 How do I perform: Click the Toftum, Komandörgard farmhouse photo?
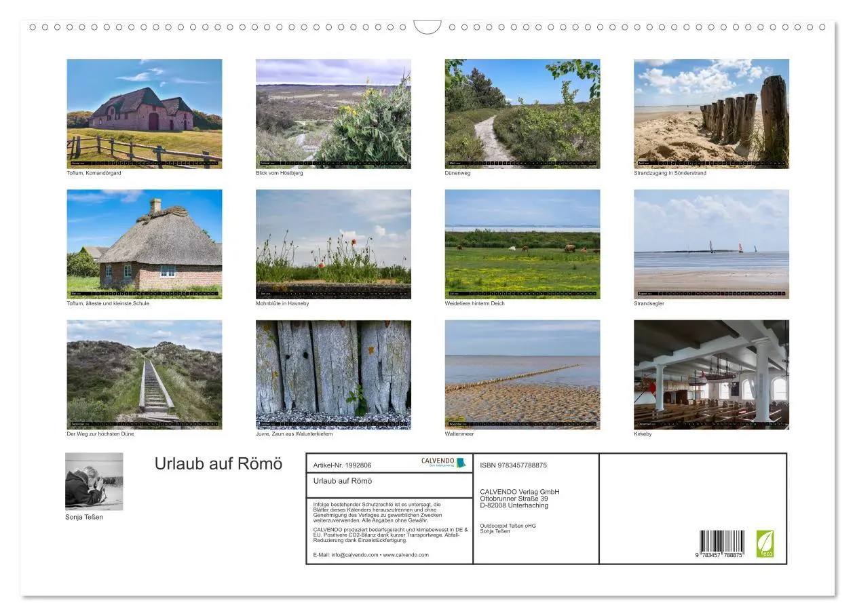point(145,113)
